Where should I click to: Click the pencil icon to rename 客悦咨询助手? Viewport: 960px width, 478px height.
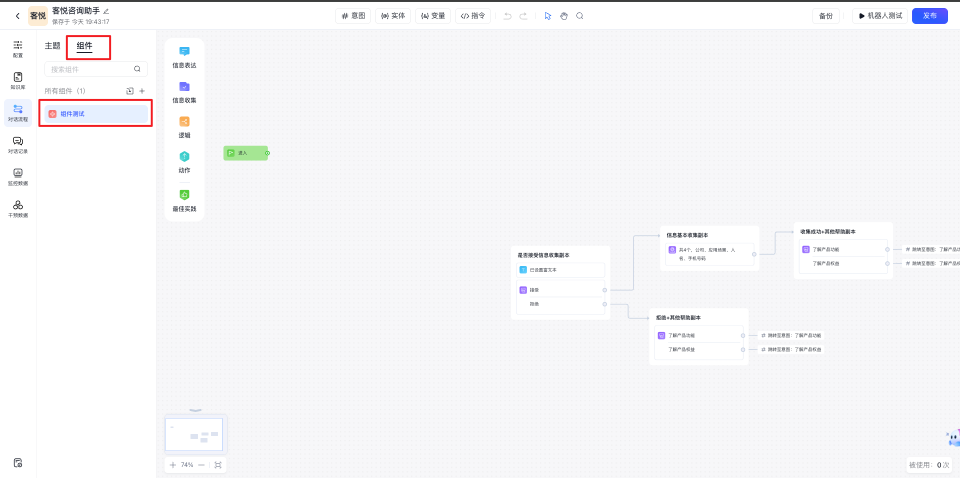click(x=107, y=10)
